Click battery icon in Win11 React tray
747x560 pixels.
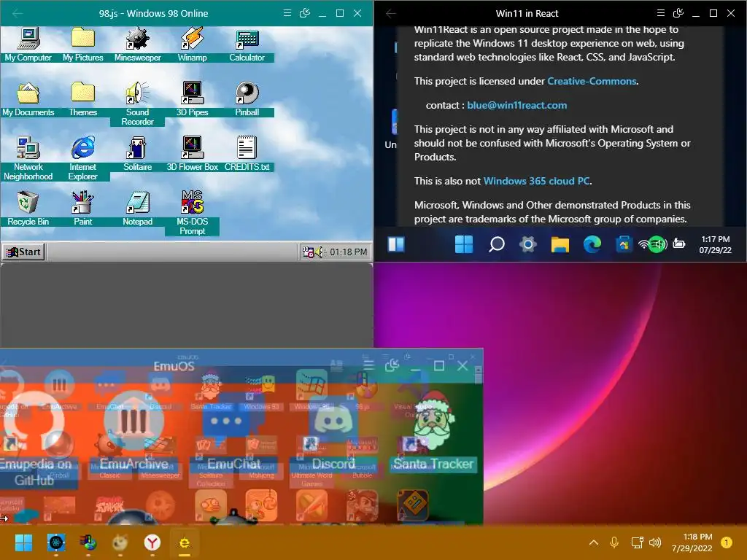(x=679, y=244)
